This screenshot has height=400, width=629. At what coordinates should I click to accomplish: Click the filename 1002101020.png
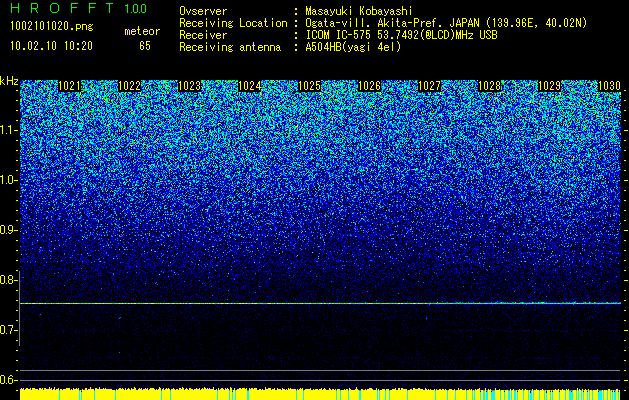point(51,26)
